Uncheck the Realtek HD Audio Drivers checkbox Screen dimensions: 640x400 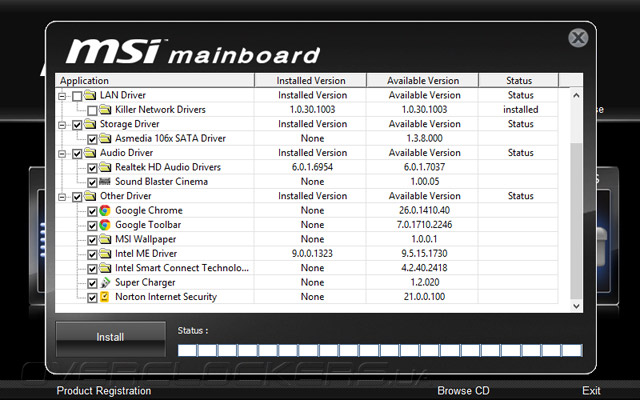pos(92,168)
